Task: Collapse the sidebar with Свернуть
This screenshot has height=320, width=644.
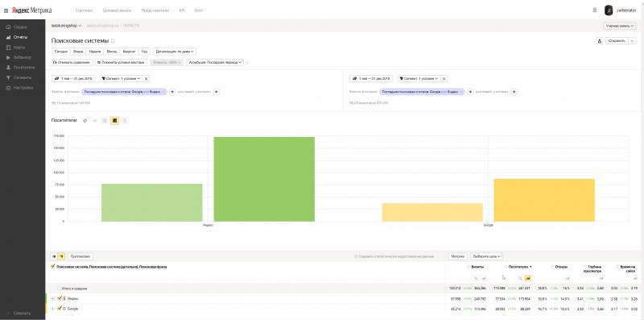Action: pos(19,313)
